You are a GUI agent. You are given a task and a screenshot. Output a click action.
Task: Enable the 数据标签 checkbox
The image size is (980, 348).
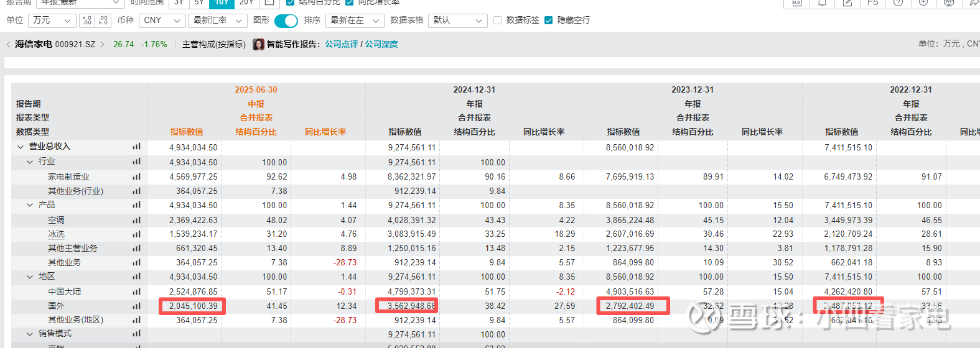(x=497, y=21)
